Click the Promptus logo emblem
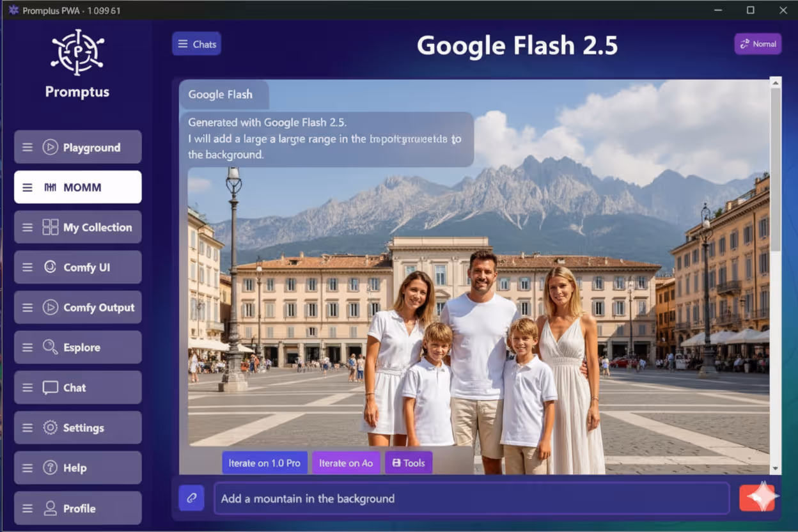This screenshot has width=798, height=532. pos(77,52)
